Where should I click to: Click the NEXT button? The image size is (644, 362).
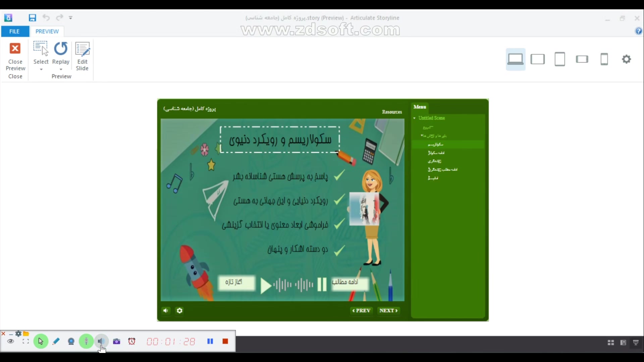[388, 311]
